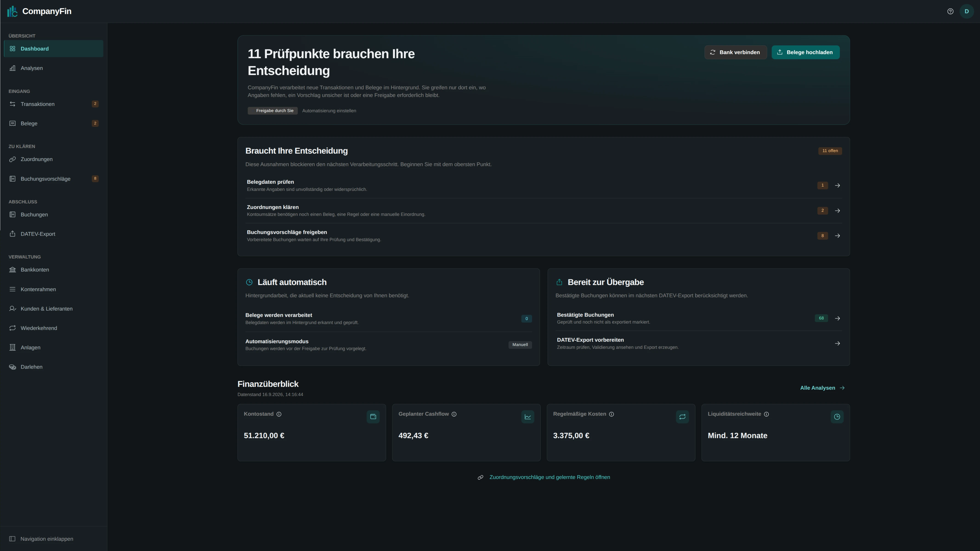Image resolution: width=980 pixels, height=551 pixels.
Task: Click the info icon next to Kontostand
Action: (279, 414)
